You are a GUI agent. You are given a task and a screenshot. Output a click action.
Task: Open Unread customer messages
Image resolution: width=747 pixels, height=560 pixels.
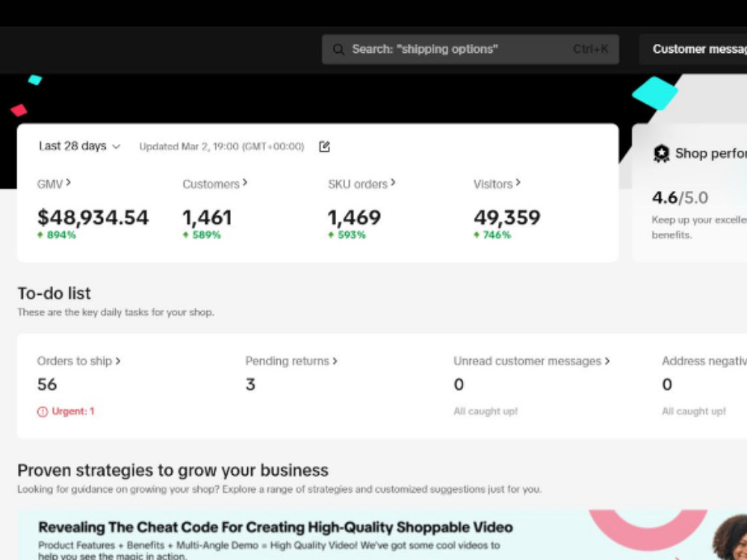coord(532,361)
